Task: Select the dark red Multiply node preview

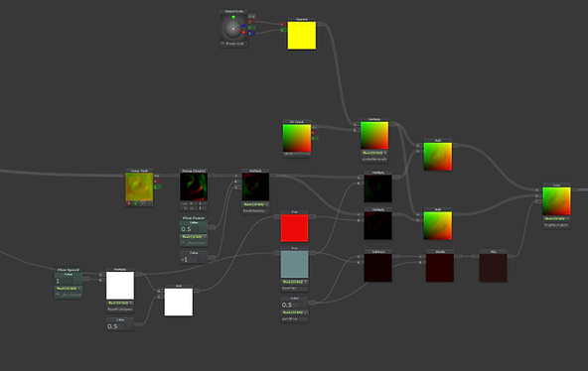Action: 378,225
